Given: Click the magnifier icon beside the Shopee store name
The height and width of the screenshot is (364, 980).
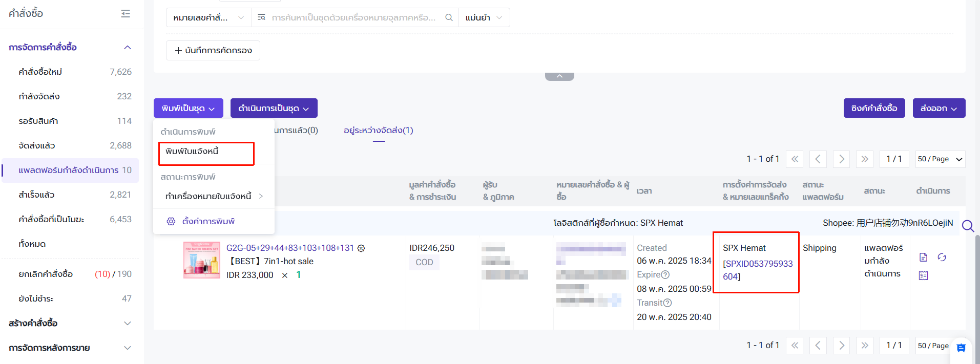Looking at the screenshot, I should (x=967, y=226).
